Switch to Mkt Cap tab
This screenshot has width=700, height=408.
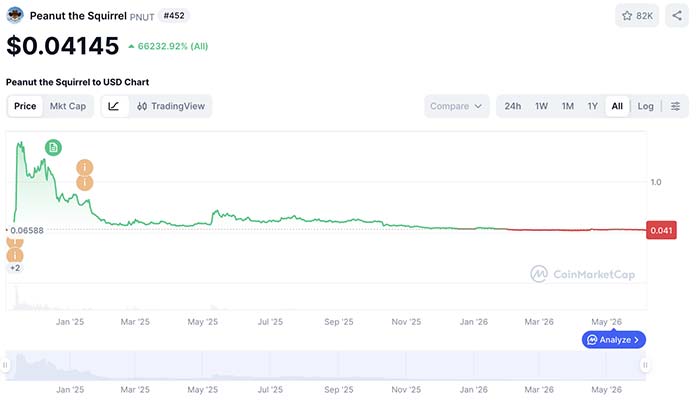click(x=68, y=106)
